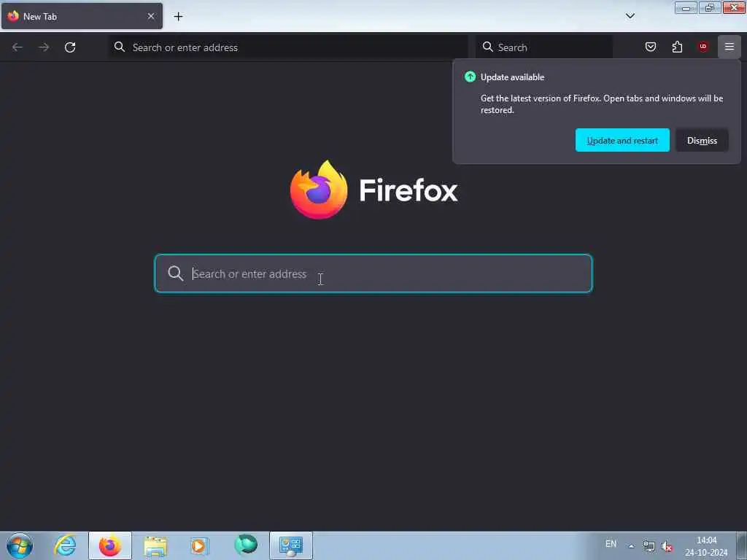
Task: Focus the center page search field
Action: 373,273
